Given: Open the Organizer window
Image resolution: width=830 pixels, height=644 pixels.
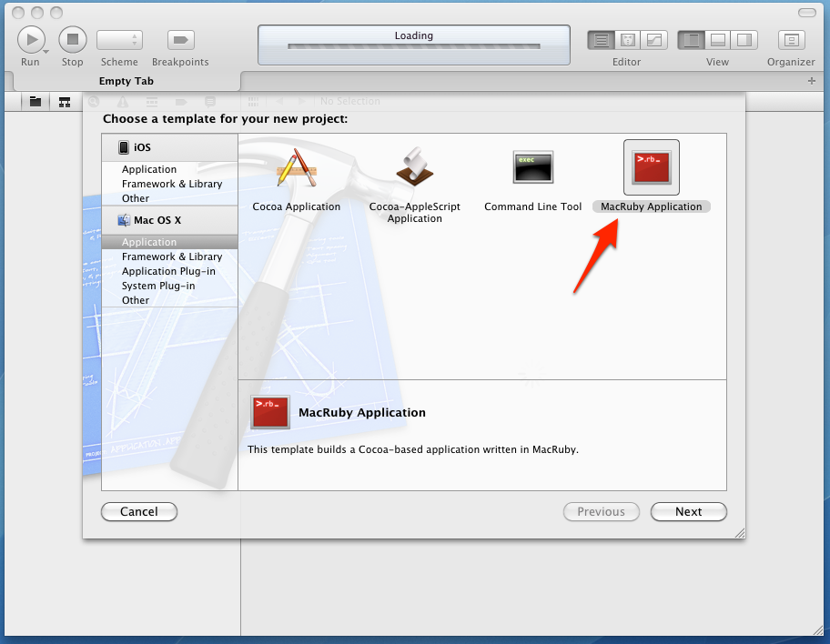Looking at the screenshot, I should [792, 40].
